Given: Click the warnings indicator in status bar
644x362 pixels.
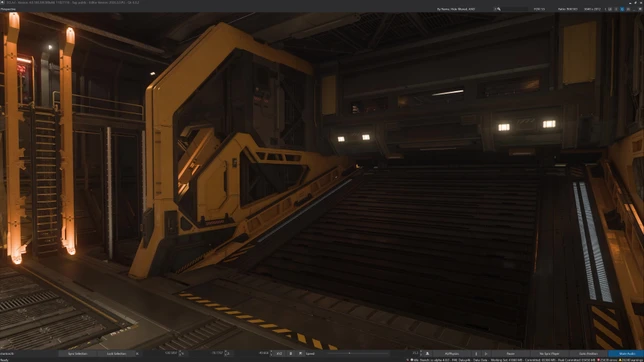Looking at the screenshot, I should pos(631,360).
